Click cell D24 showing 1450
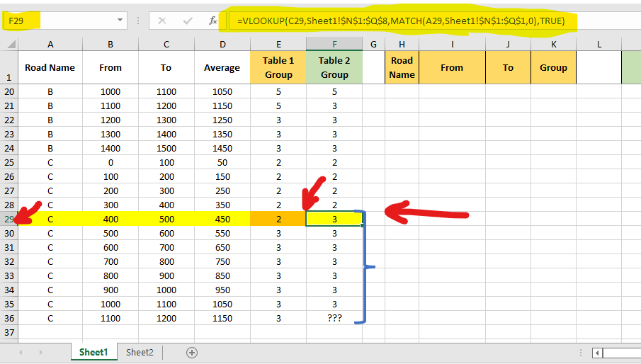The width and height of the screenshot is (641, 364). click(x=222, y=148)
